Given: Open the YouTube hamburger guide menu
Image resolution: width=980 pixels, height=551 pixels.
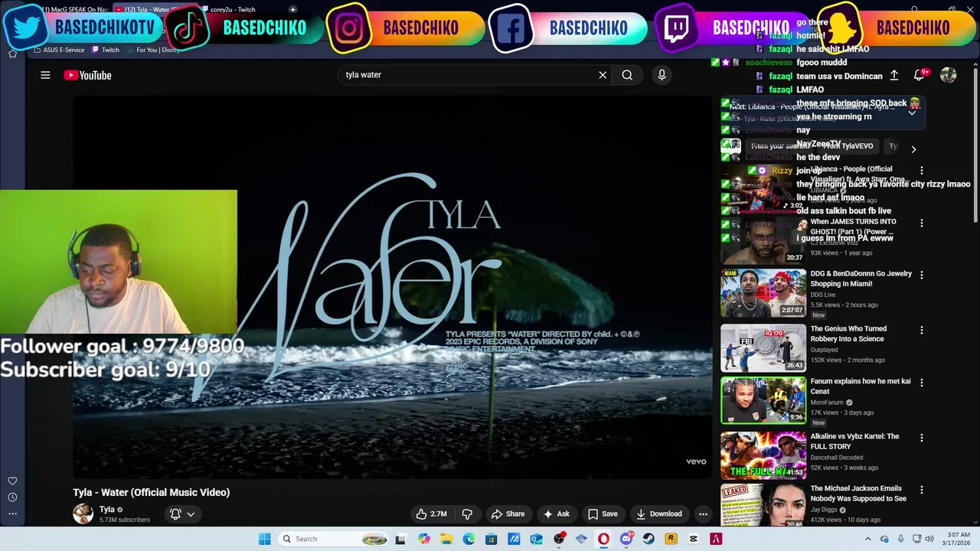Looking at the screenshot, I should [45, 75].
